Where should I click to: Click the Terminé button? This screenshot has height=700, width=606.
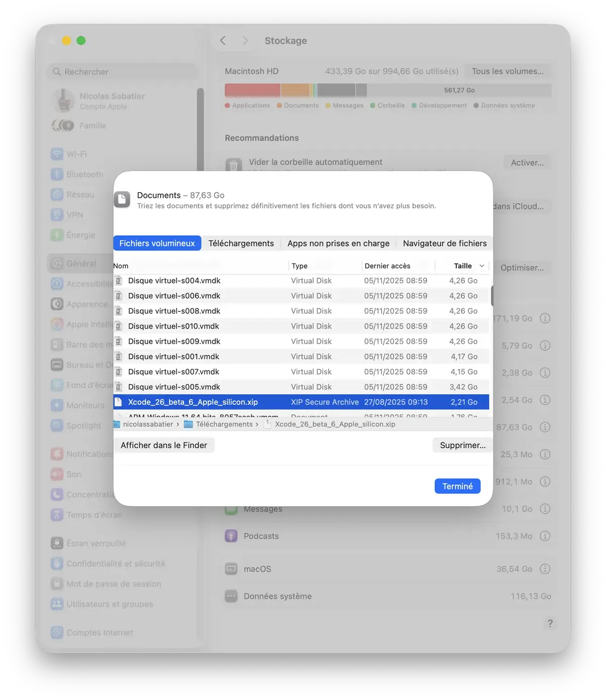click(457, 486)
